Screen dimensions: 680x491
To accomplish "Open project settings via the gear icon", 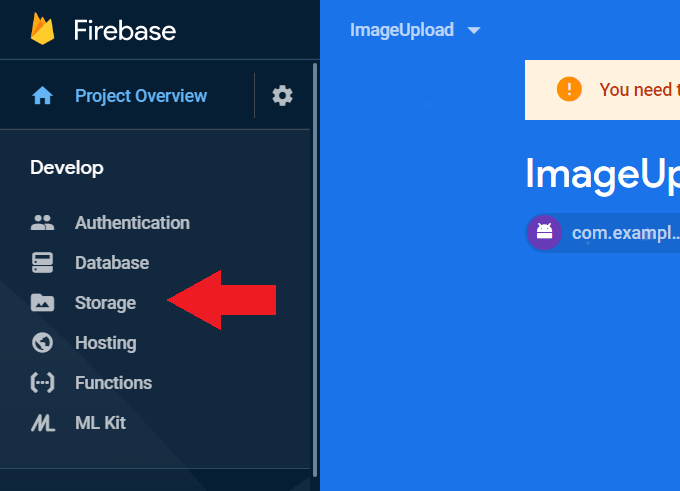I will (x=283, y=96).
